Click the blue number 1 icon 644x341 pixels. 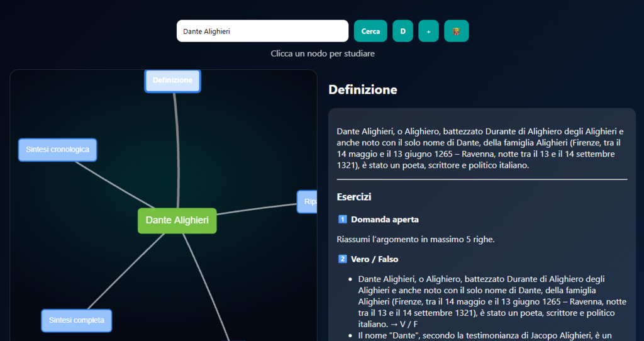tap(343, 220)
